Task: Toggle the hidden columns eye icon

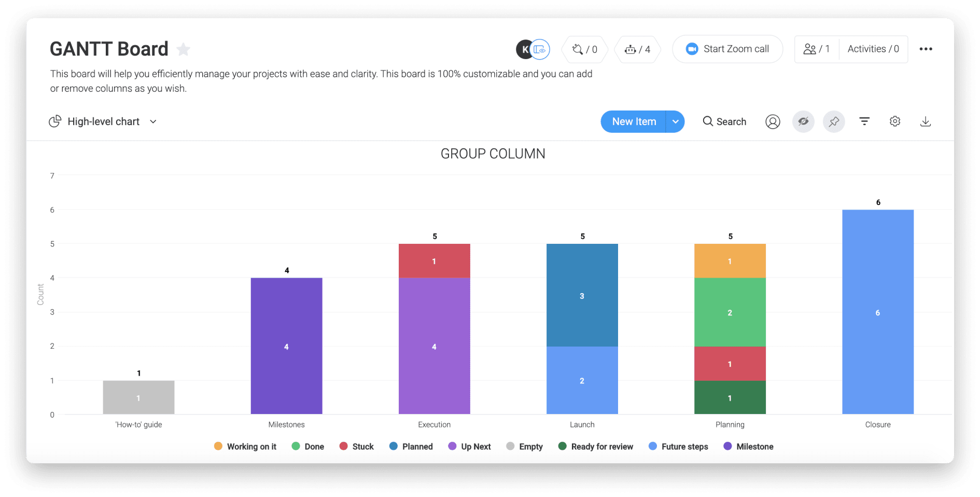Action: (x=803, y=121)
